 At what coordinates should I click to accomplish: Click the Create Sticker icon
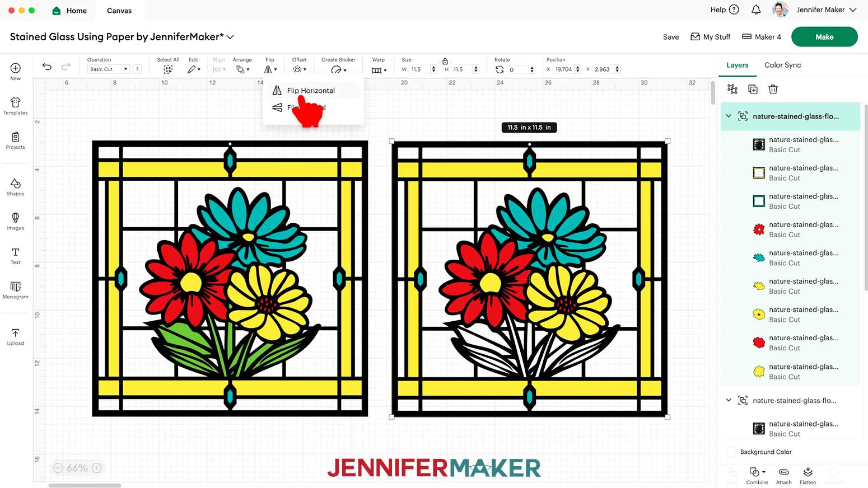click(338, 70)
